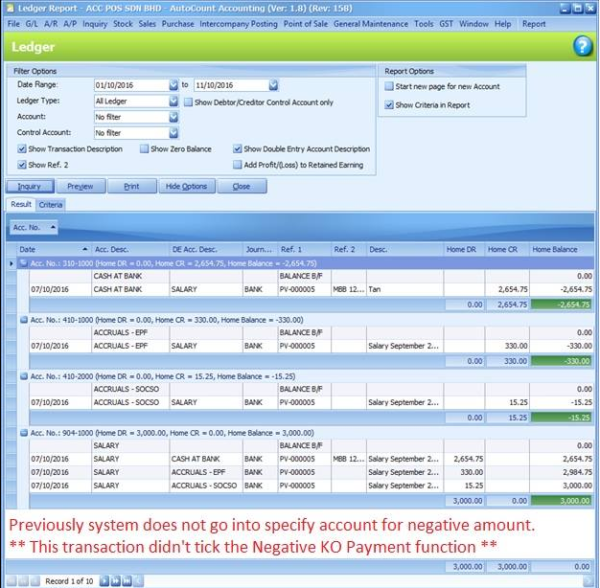
Task: Open the Stock menu
Action: click(x=123, y=24)
